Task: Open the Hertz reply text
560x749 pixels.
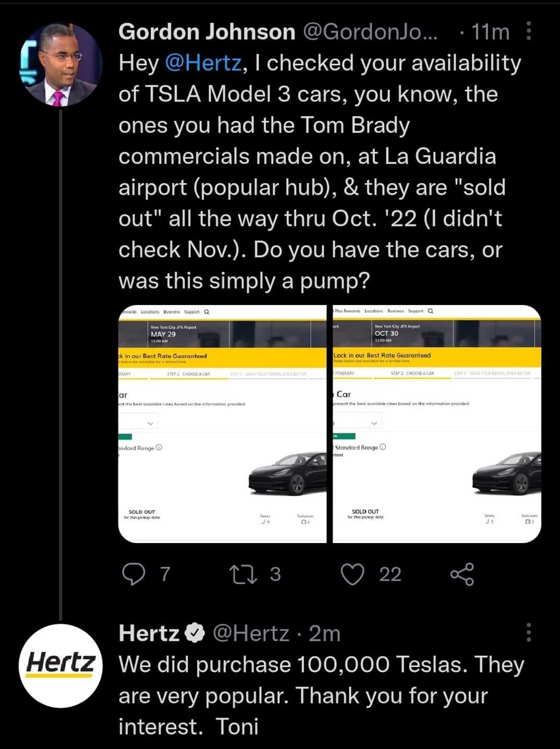Action: pos(321,695)
